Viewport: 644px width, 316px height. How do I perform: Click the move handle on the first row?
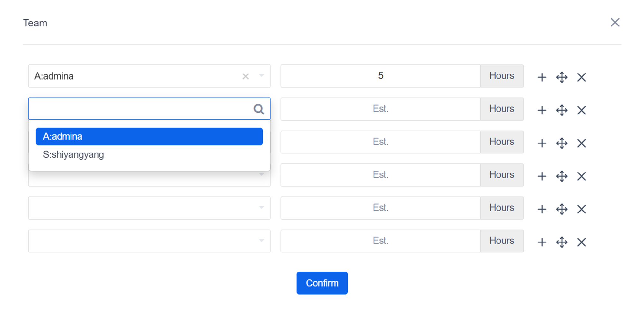[562, 77]
